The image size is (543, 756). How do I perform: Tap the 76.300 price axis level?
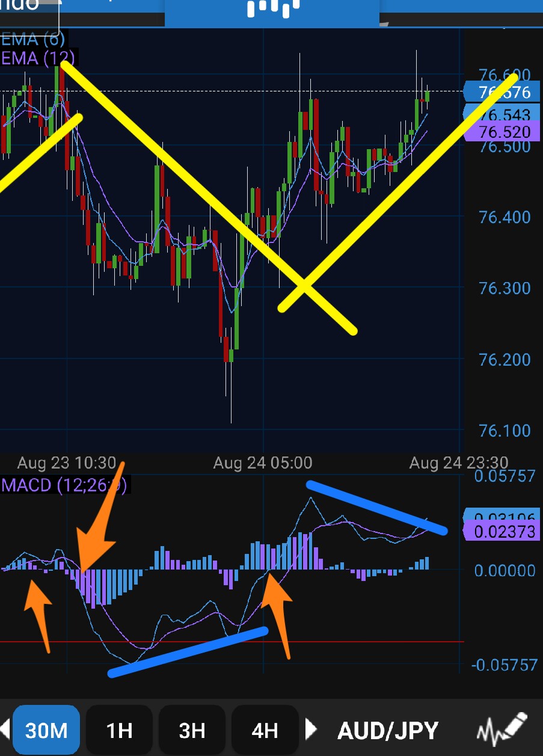point(505,288)
